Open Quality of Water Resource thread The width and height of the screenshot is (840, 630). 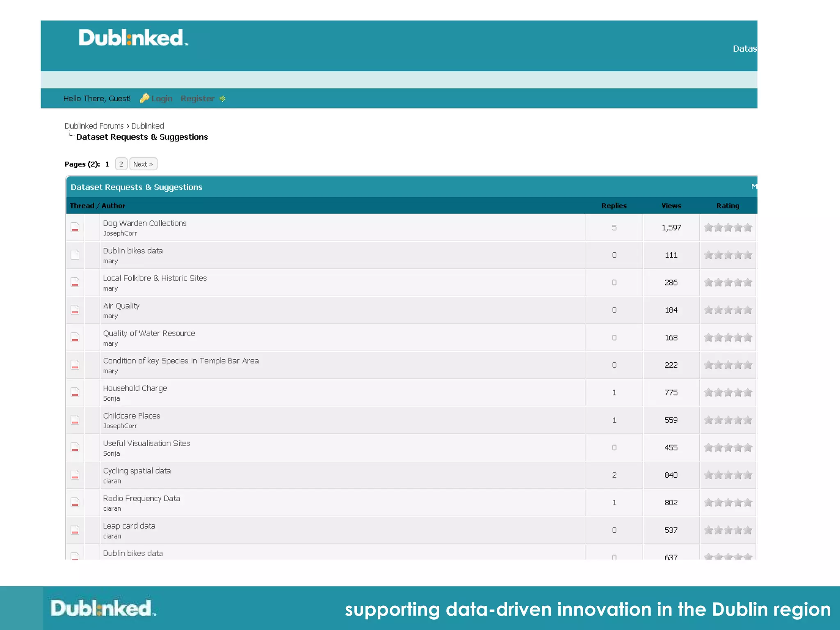149,333
